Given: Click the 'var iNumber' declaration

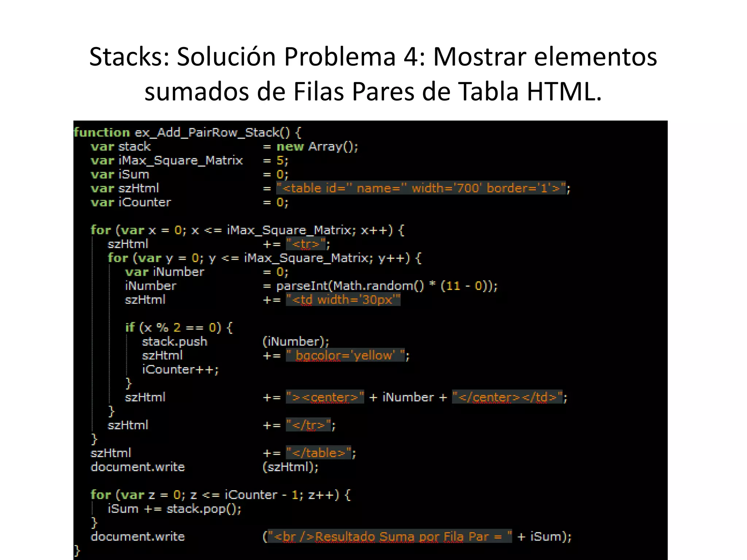Looking at the screenshot, I should 165,272.
